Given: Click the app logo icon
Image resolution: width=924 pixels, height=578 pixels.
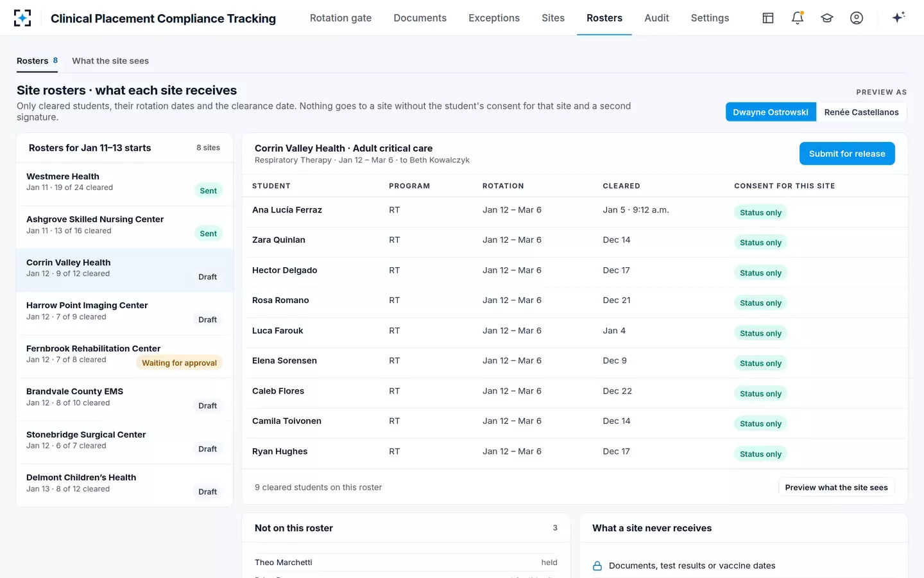Looking at the screenshot, I should [x=22, y=18].
